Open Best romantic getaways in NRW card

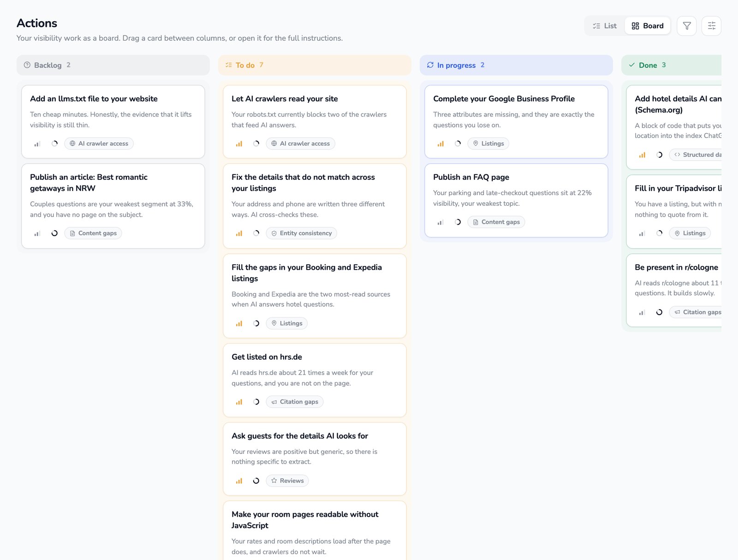coord(113,206)
